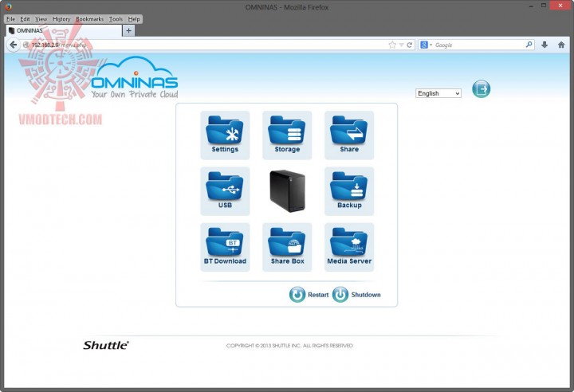
Task: Open the Help menu
Action: pyautogui.click(x=134, y=19)
